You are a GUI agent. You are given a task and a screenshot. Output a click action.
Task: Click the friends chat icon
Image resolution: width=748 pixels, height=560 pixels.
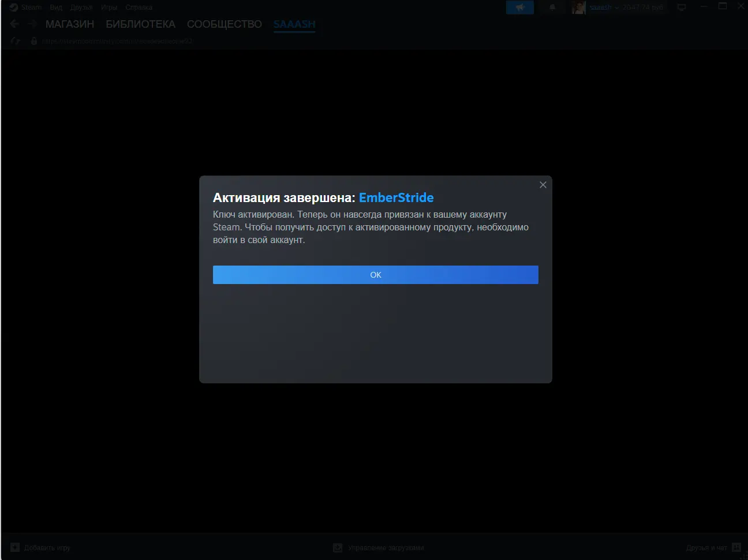point(736,547)
